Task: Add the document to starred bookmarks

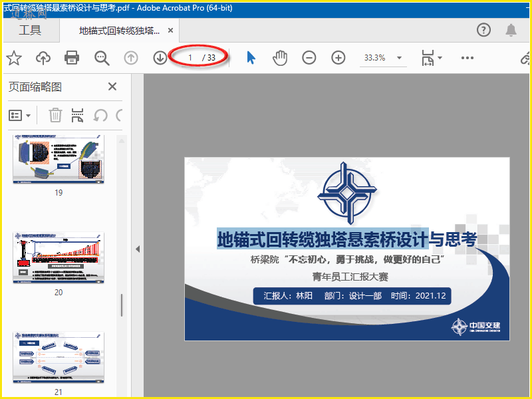Action: (14, 58)
